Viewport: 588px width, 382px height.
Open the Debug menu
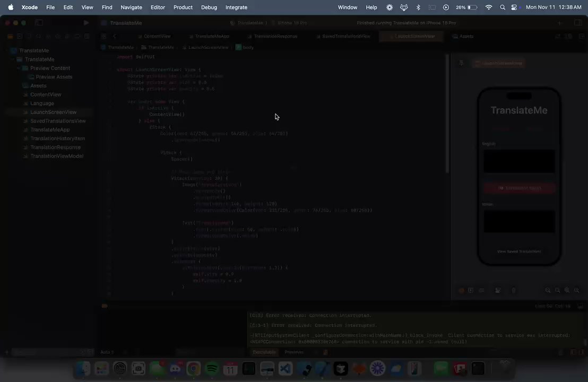click(209, 7)
